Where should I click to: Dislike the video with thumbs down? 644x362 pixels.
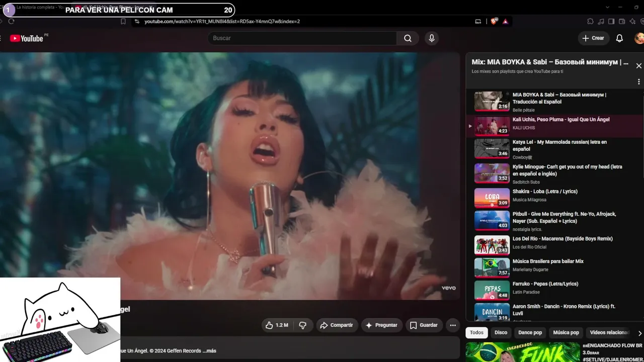(x=302, y=325)
